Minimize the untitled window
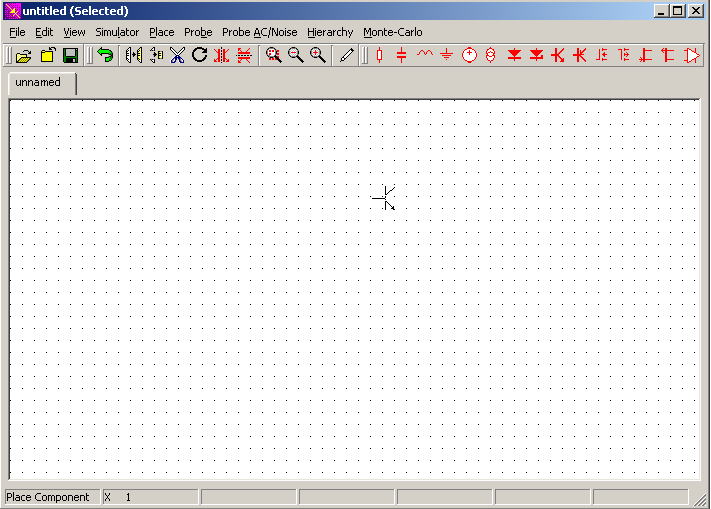Image resolution: width=711 pixels, height=509 pixels. coord(661,11)
